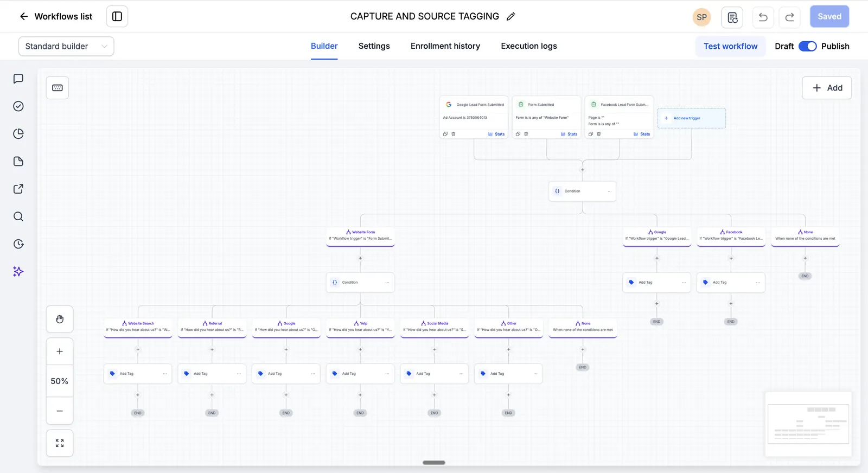Click Test workflow button
This screenshot has width=868, height=473.
[731, 46]
